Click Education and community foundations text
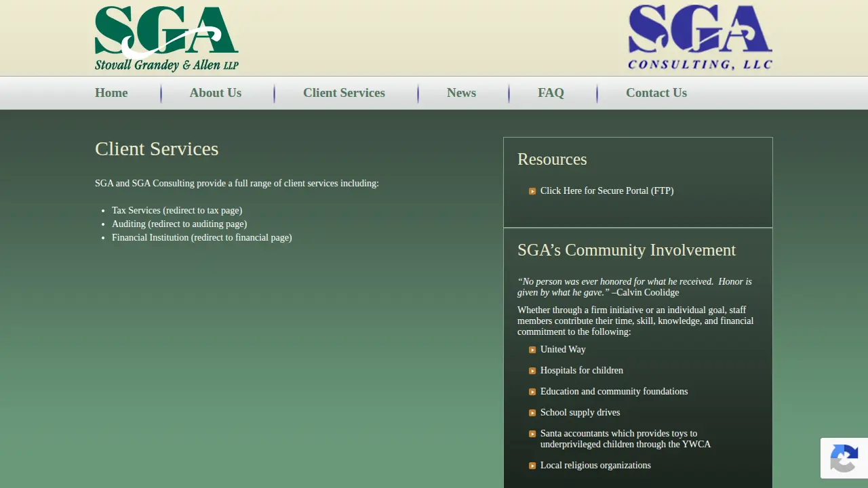This screenshot has width=868, height=488. pyautogui.click(x=614, y=391)
